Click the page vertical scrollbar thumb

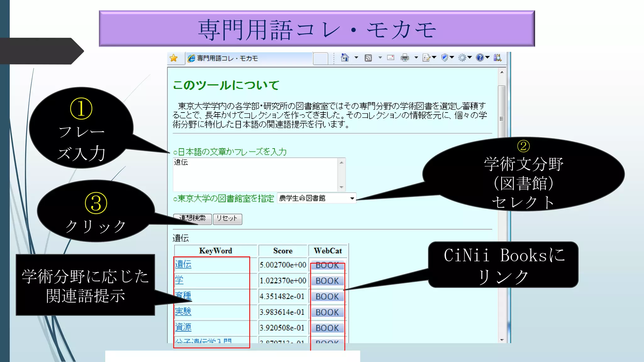[502, 119]
